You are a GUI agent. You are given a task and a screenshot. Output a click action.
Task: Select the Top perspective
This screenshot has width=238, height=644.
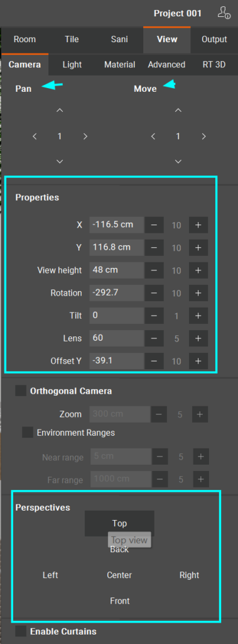119,523
